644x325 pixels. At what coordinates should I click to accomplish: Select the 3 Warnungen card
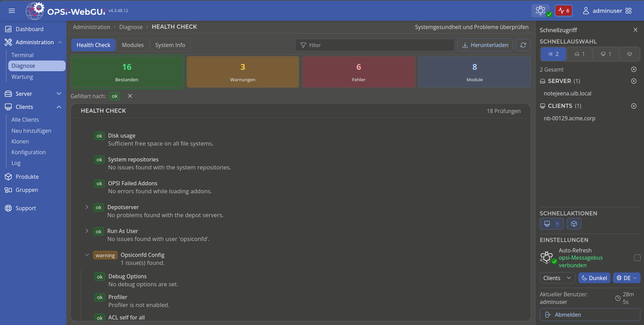coord(243,72)
